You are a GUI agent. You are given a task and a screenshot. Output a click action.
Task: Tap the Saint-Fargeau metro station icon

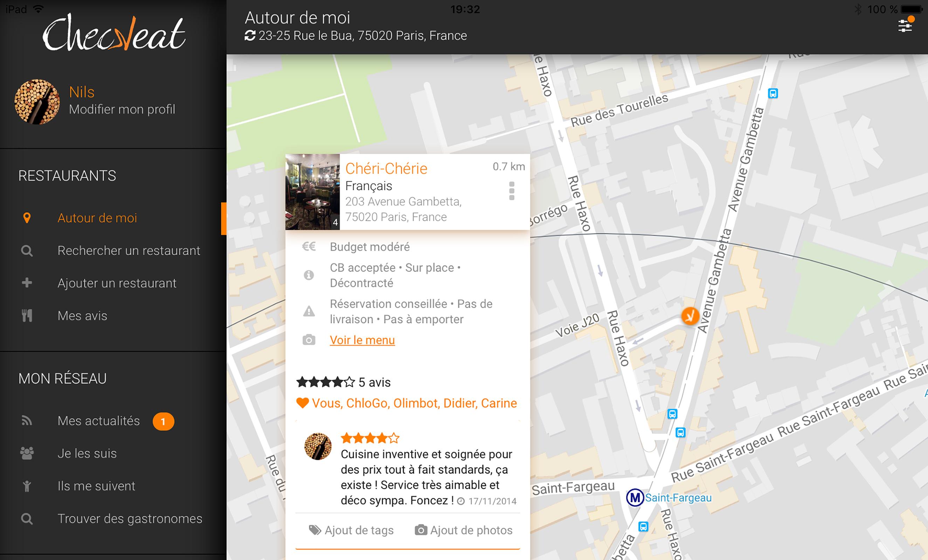635,498
